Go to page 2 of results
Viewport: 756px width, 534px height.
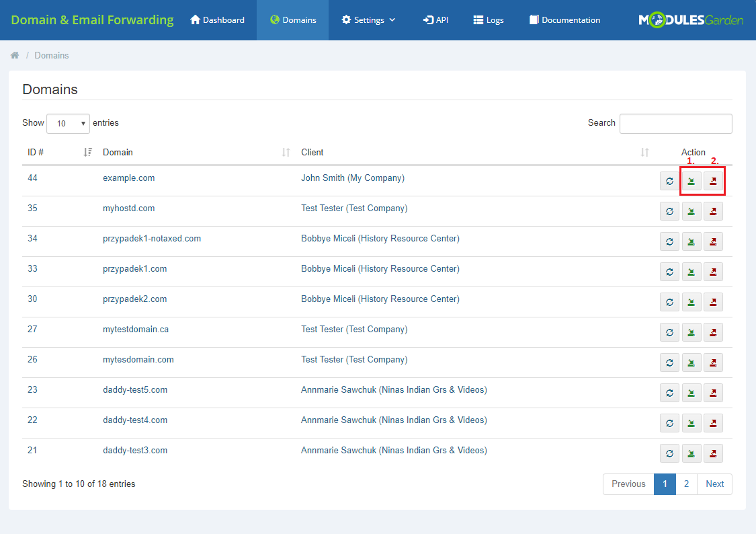coord(687,484)
